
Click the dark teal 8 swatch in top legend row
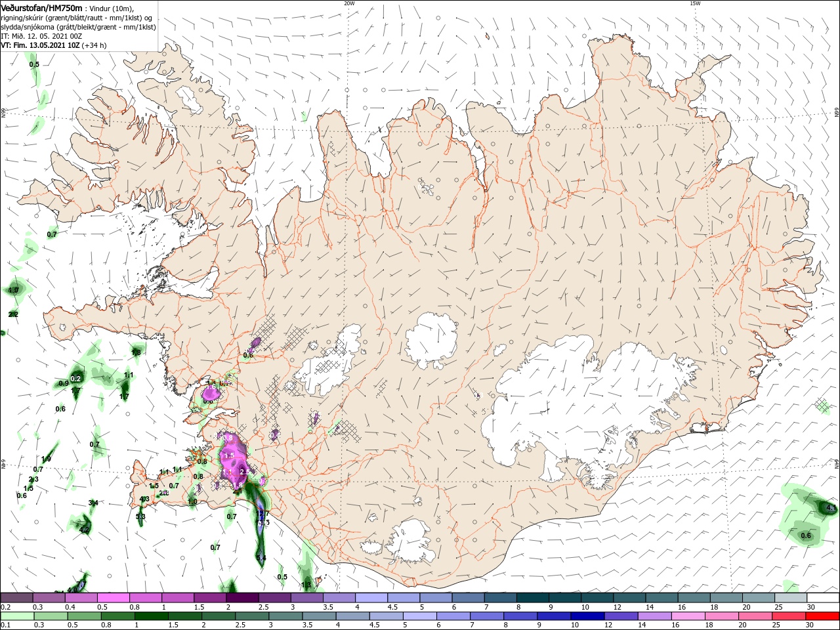click(533, 598)
